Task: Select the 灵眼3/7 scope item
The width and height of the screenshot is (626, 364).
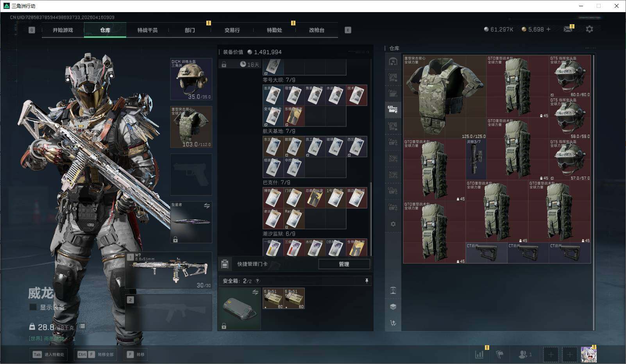Action: [476, 160]
